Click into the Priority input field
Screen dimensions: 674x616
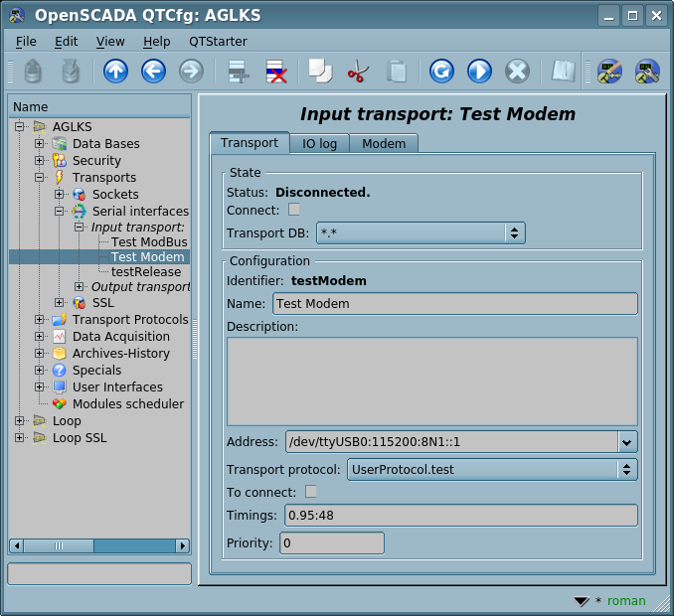click(332, 542)
